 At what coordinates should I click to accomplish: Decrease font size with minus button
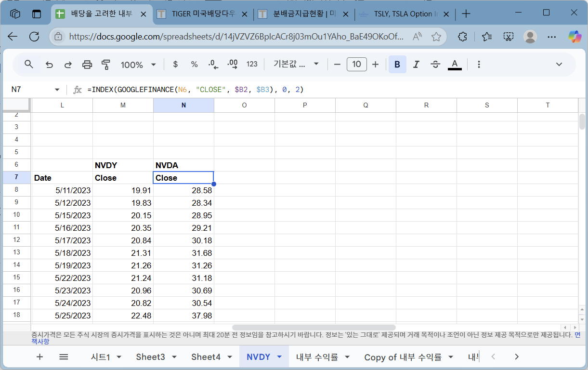point(337,65)
